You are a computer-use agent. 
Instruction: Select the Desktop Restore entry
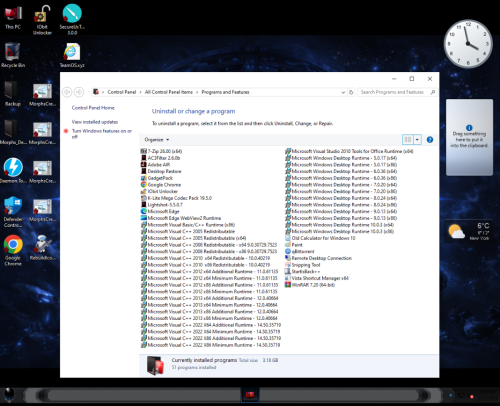pyautogui.click(x=161, y=171)
